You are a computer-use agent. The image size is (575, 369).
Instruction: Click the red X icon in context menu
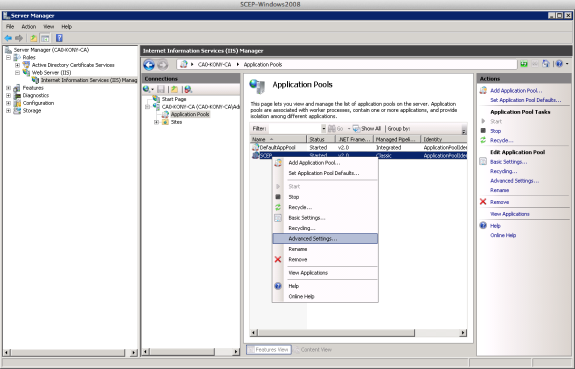pos(278,259)
